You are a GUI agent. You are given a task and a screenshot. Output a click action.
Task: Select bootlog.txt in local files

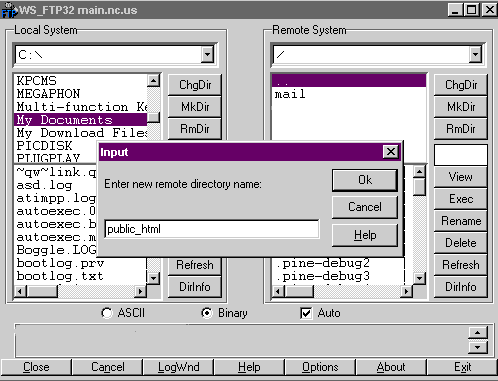point(80,276)
